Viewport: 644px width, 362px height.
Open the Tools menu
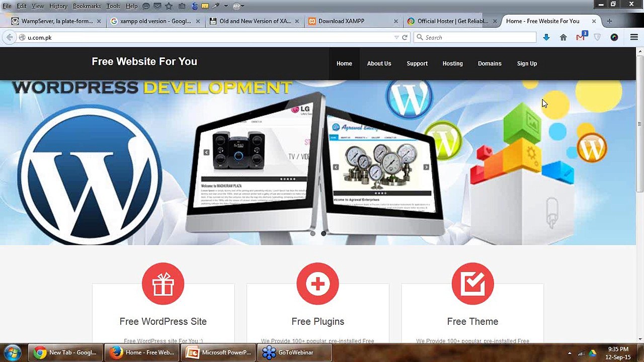point(113,6)
